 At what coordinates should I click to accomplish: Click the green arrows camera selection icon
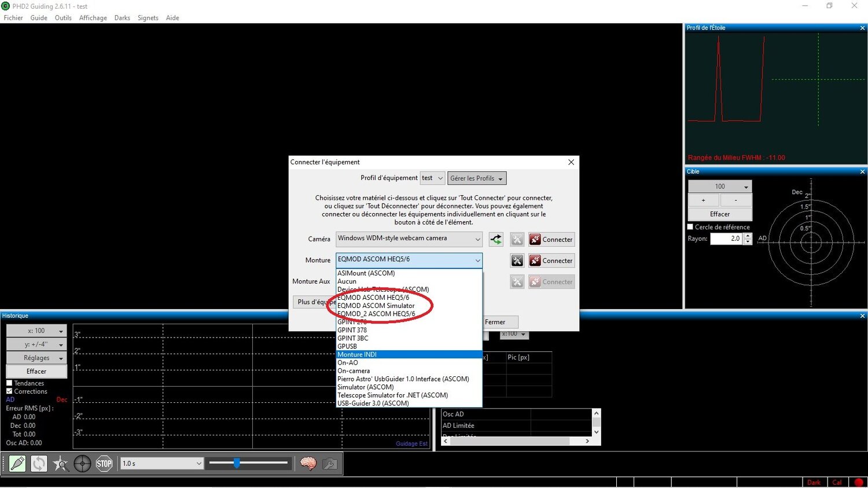[496, 239]
